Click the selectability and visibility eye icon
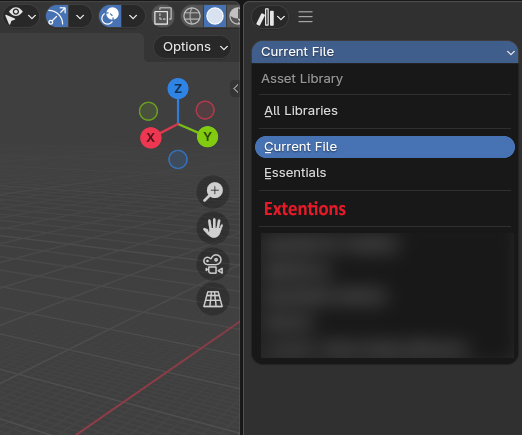Screen dimensions: 522x435 pos(14,16)
